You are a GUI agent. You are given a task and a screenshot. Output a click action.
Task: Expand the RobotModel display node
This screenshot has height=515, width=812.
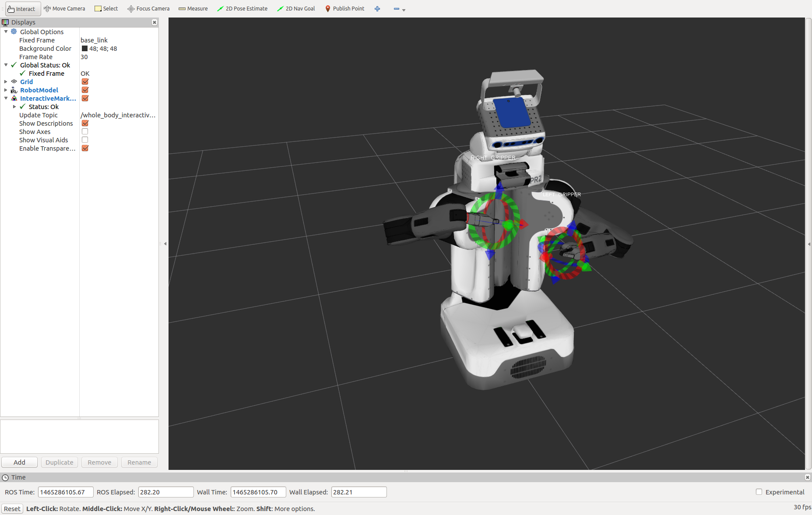point(6,90)
